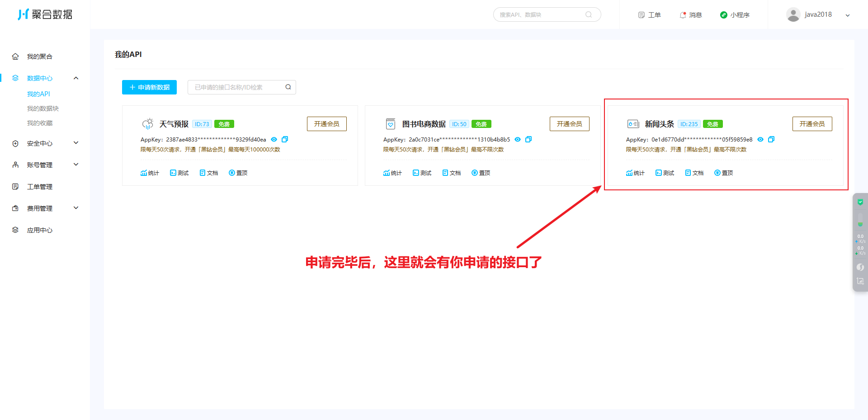This screenshot has width=868, height=420.
Task: Copy the 新闻头条 AppKey
Action: point(771,139)
